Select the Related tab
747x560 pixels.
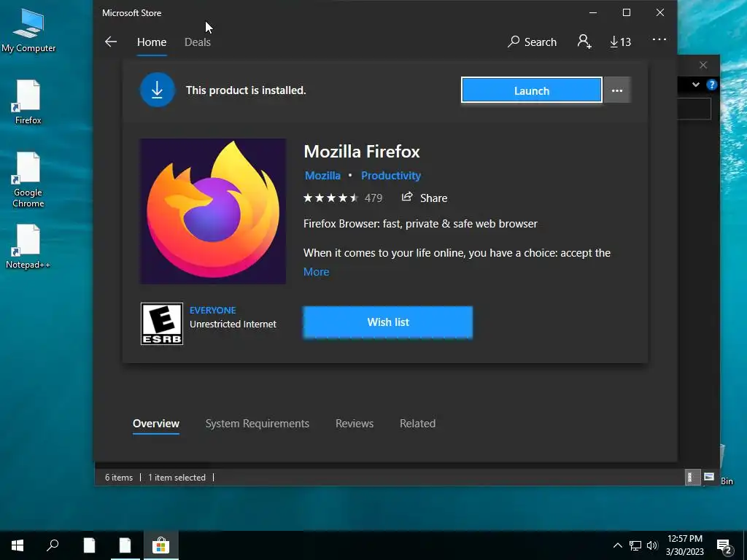(417, 424)
